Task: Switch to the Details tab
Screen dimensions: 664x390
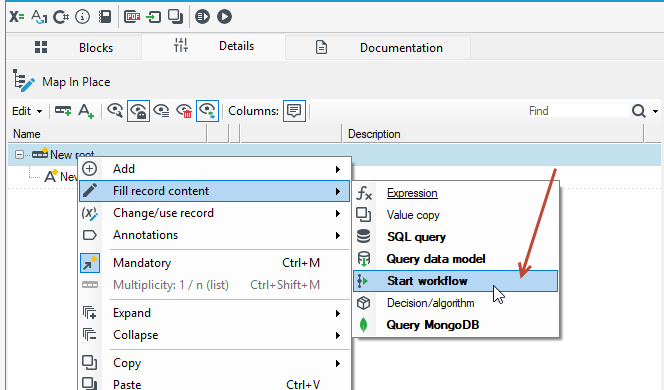Action: click(x=213, y=47)
